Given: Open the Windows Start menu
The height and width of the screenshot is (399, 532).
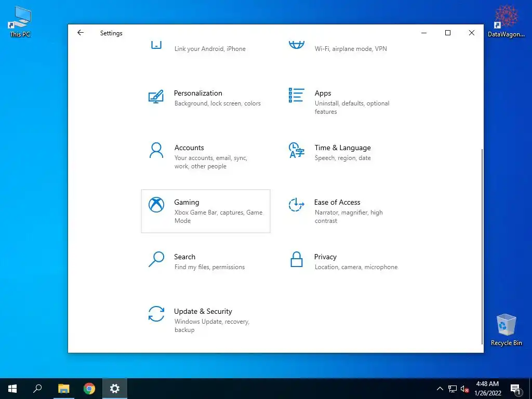Looking at the screenshot, I should pos(12,389).
